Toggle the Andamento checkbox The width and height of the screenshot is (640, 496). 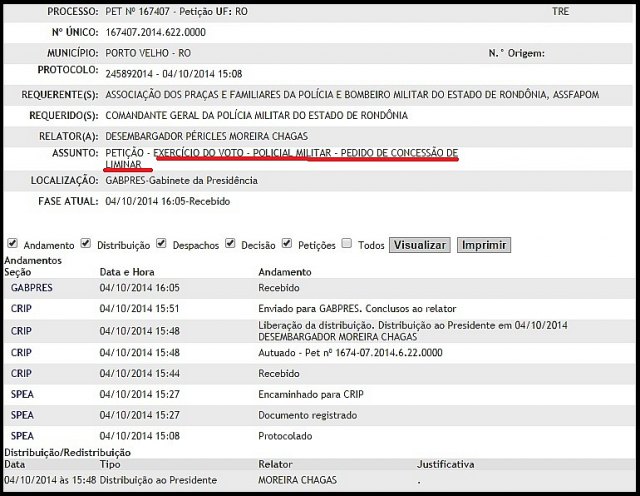click(x=12, y=243)
